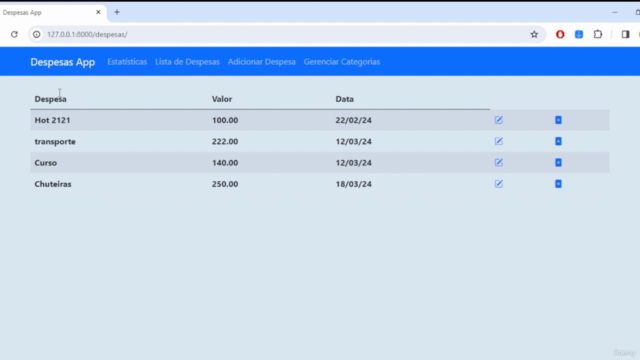Image resolution: width=640 pixels, height=360 pixels.
Task: Edit the Chuteiras expense
Action: [499, 184]
